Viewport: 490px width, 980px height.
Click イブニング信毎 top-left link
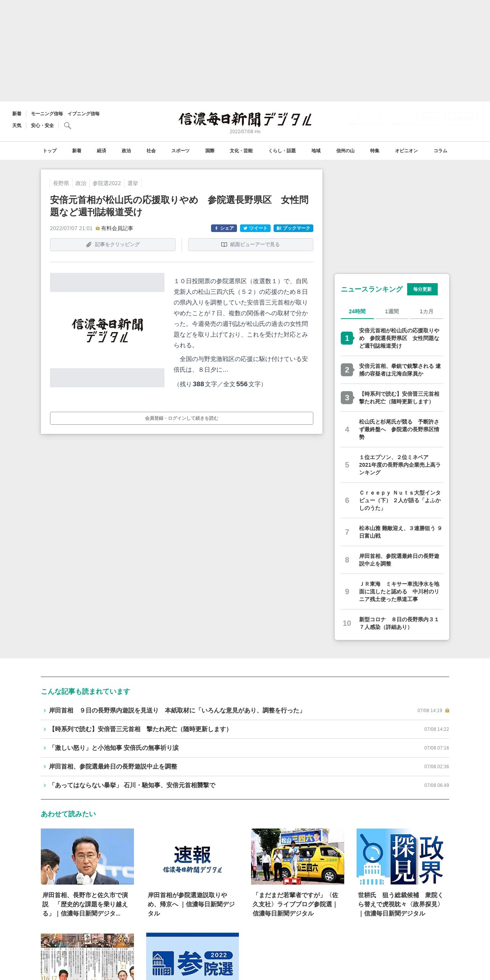pyautogui.click(x=84, y=114)
